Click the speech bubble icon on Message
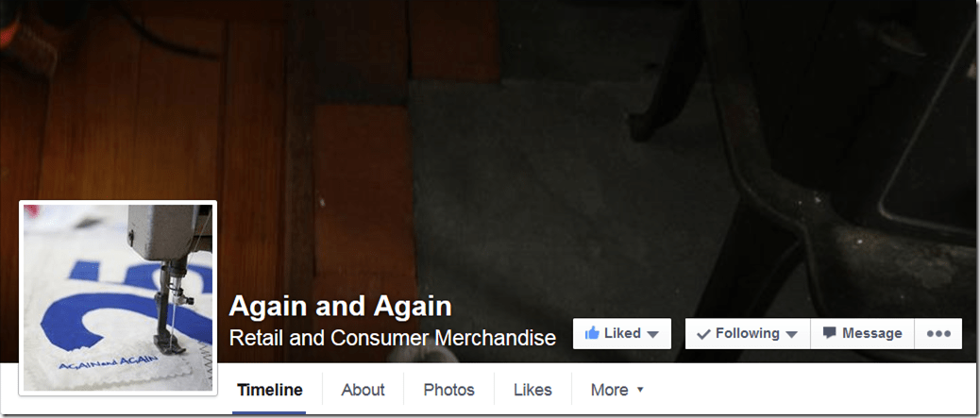This screenshot has height=418, width=980. tap(829, 333)
